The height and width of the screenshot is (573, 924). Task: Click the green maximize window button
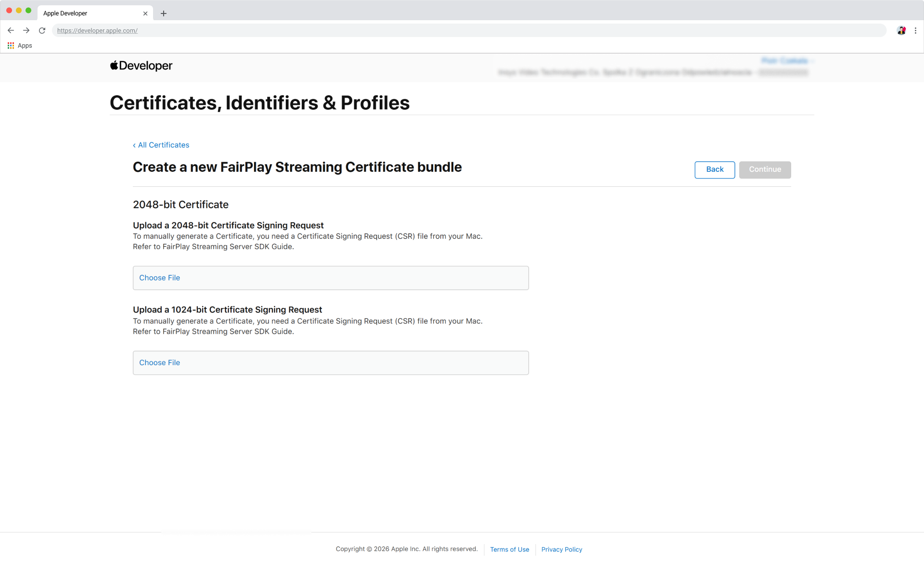(28, 11)
